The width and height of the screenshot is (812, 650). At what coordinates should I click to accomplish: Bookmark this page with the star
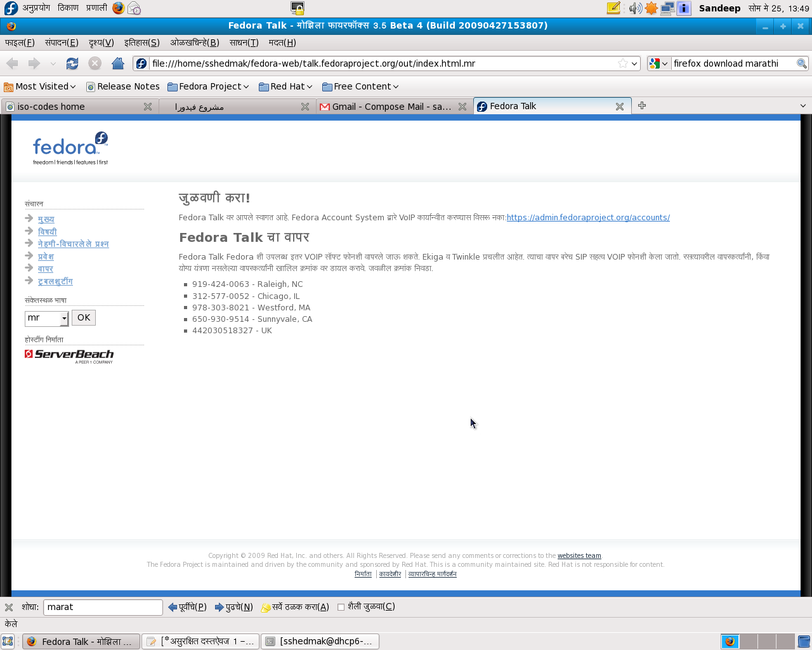623,63
